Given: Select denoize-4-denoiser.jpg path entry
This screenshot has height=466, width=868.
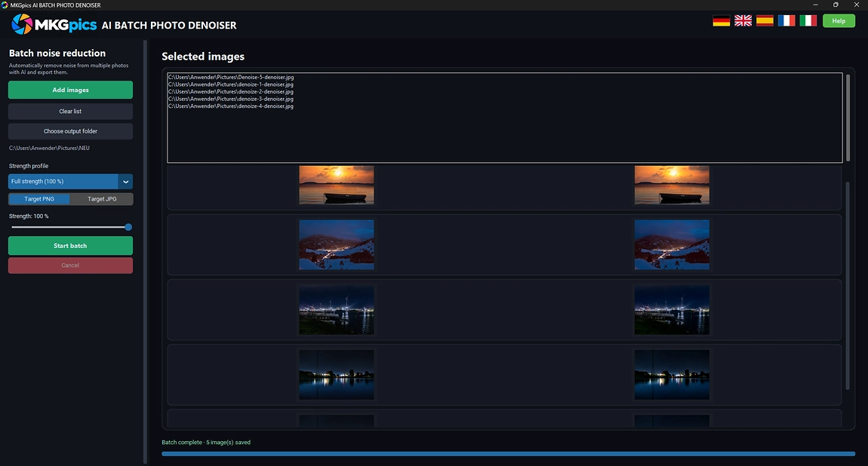Looking at the screenshot, I should point(231,106).
